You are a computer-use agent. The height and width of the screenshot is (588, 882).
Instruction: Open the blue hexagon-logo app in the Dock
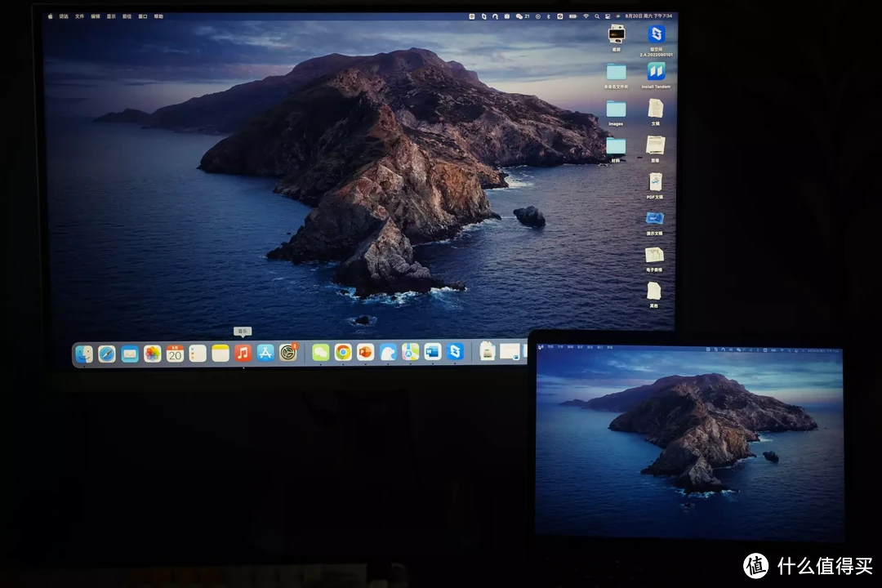[455, 352]
